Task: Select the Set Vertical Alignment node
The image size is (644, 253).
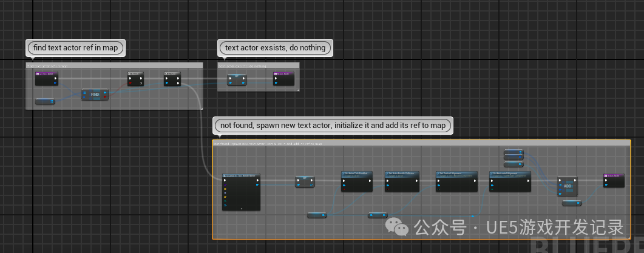Action: click(x=456, y=181)
